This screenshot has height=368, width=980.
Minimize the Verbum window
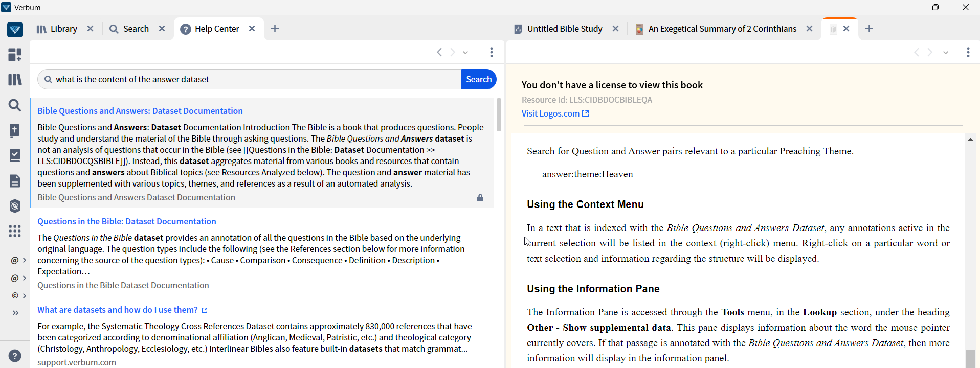(x=906, y=7)
